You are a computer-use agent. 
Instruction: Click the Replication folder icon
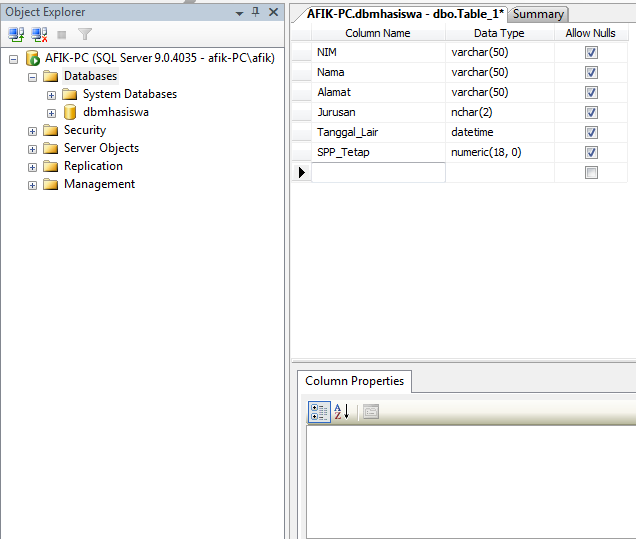coord(51,166)
